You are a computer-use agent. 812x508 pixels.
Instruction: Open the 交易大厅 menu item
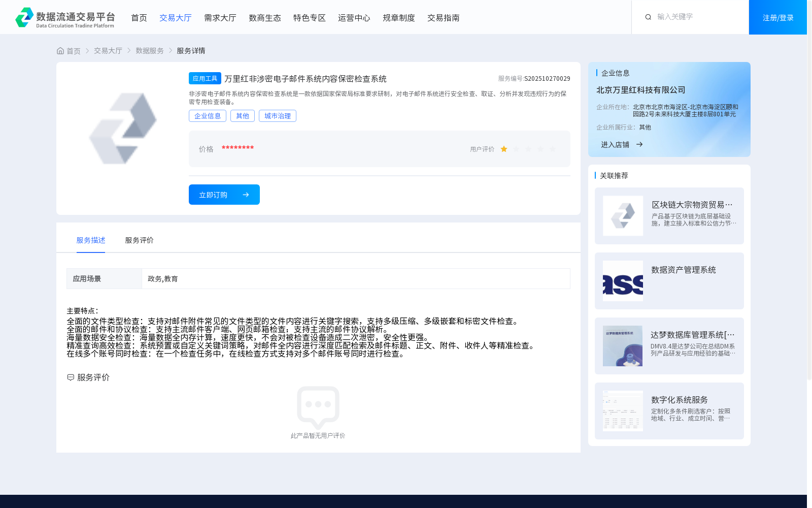tap(176, 18)
